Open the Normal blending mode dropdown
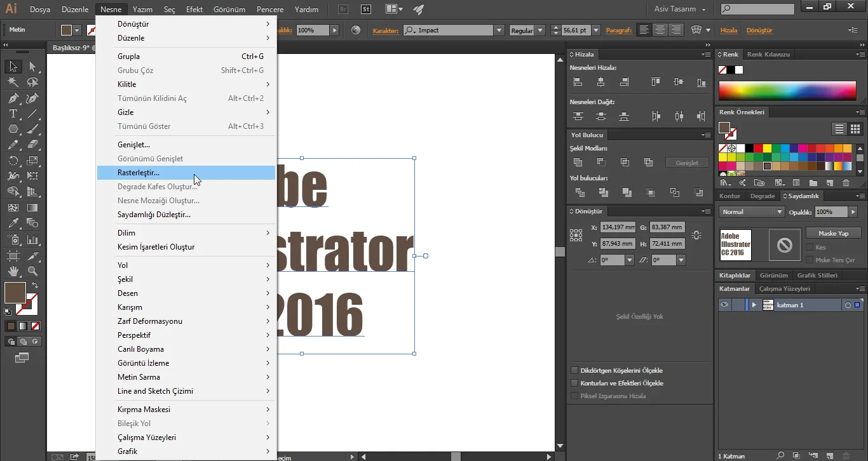Screen dimensions: 868x461 (x=753, y=211)
